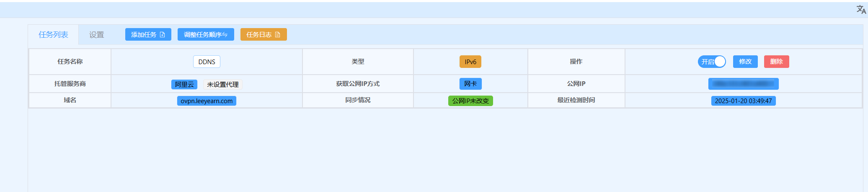Open the 任务日志 log viewer
This screenshot has height=192, width=868.
pos(263,35)
